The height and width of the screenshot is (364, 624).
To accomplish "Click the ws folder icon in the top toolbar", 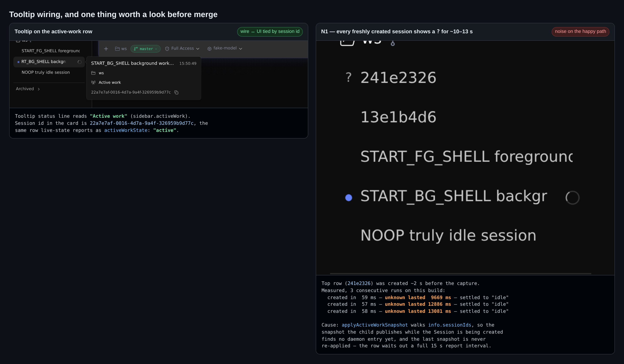I will click(117, 49).
